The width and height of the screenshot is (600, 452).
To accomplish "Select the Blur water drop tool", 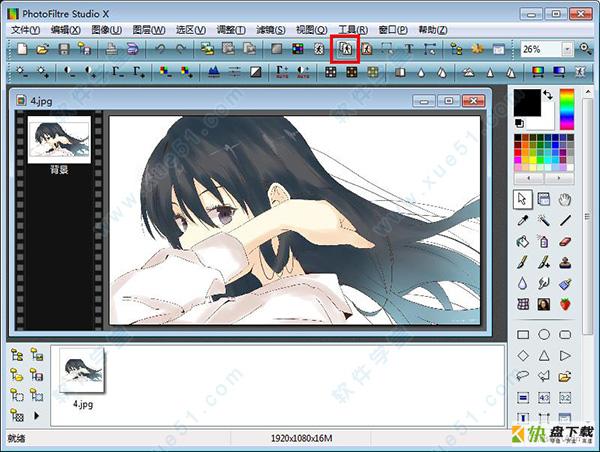I will pyautogui.click(x=522, y=284).
